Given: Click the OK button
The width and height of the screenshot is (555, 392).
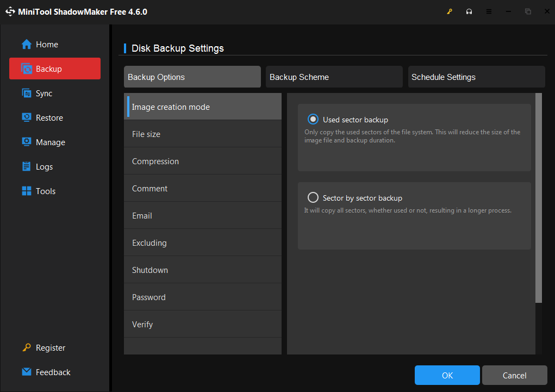Looking at the screenshot, I should tap(447, 375).
